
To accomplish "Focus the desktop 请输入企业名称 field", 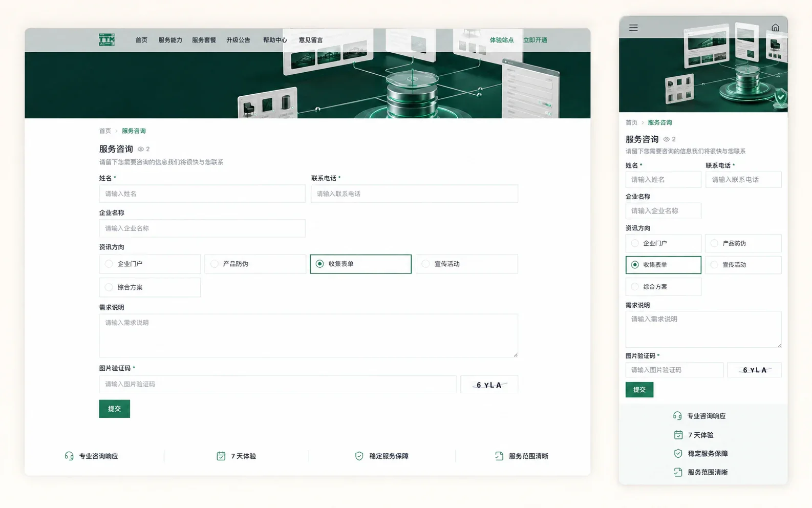I will [202, 228].
